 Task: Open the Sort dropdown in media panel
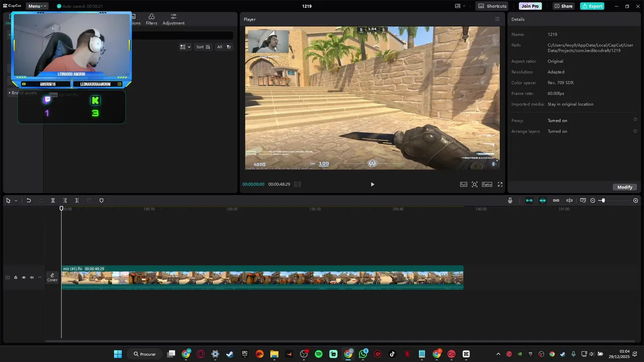(x=203, y=47)
